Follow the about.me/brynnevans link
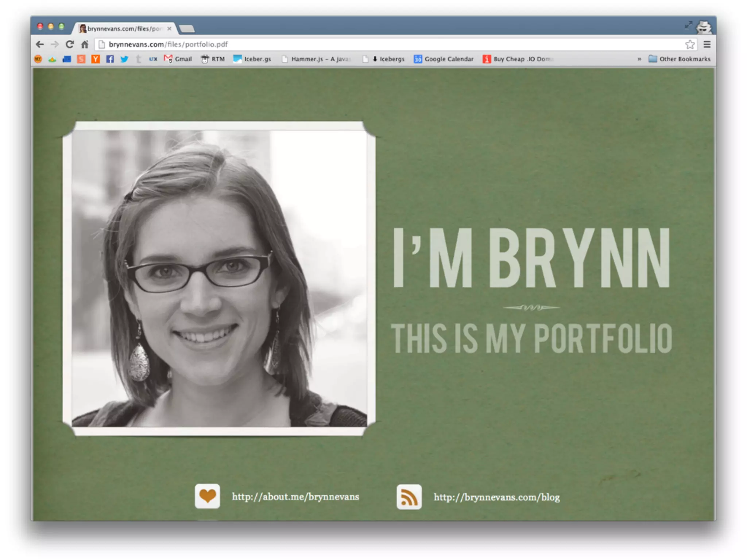Viewport: 747px width, 560px height. (x=295, y=497)
